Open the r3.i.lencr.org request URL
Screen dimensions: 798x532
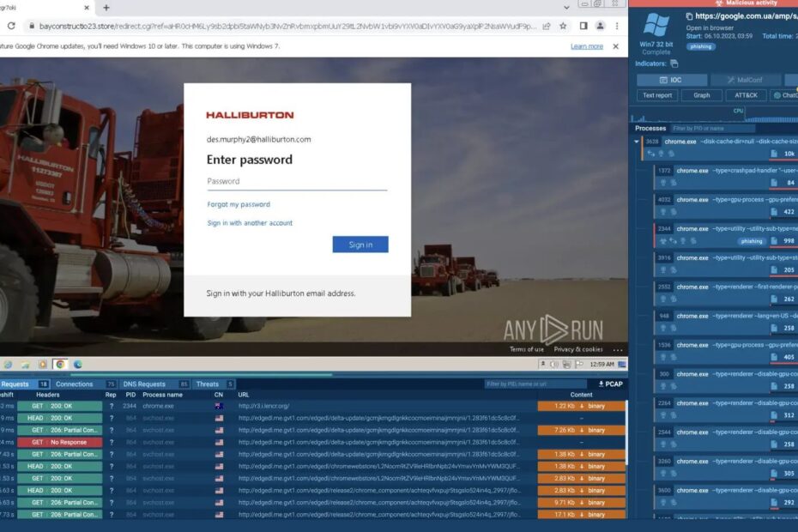263,406
